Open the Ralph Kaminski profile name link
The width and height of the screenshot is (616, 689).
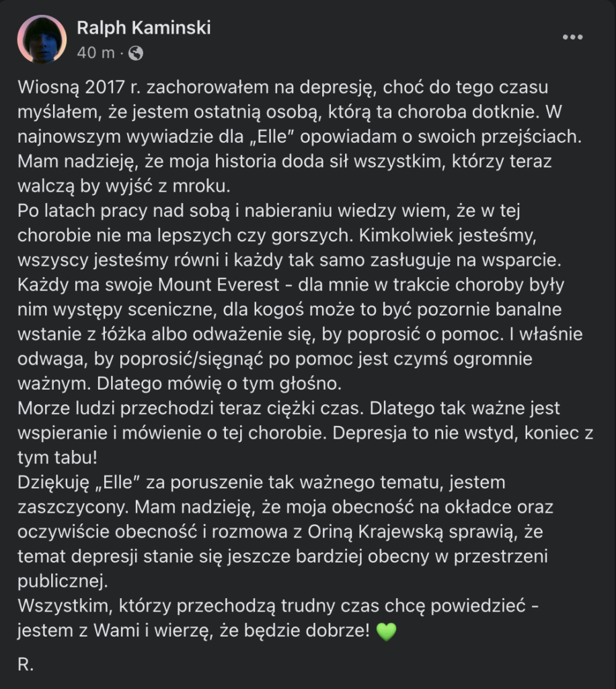(143, 28)
